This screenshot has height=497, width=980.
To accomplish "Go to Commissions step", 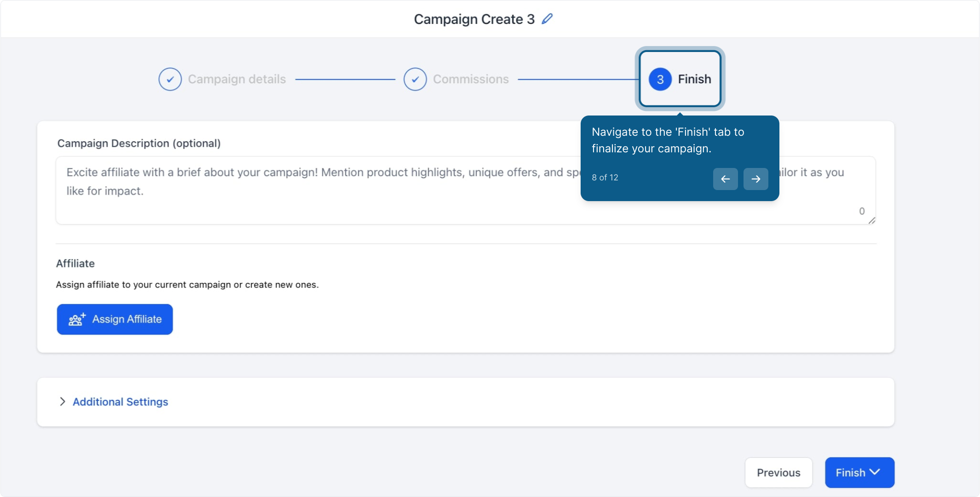I will pos(456,79).
